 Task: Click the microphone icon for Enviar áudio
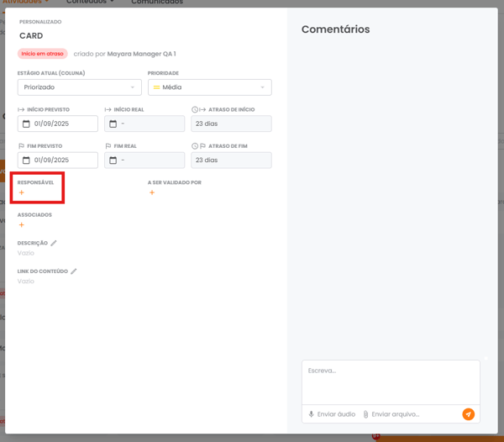click(x=312, y=414)
